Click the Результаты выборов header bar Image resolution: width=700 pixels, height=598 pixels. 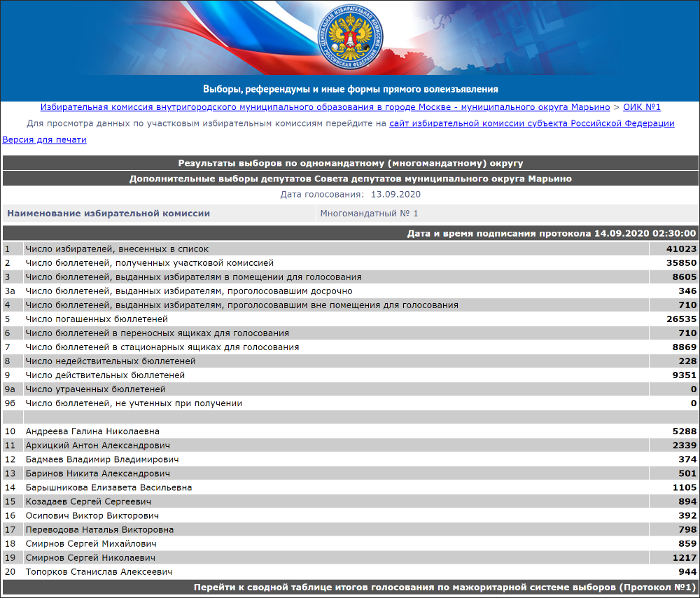(350, 162)
